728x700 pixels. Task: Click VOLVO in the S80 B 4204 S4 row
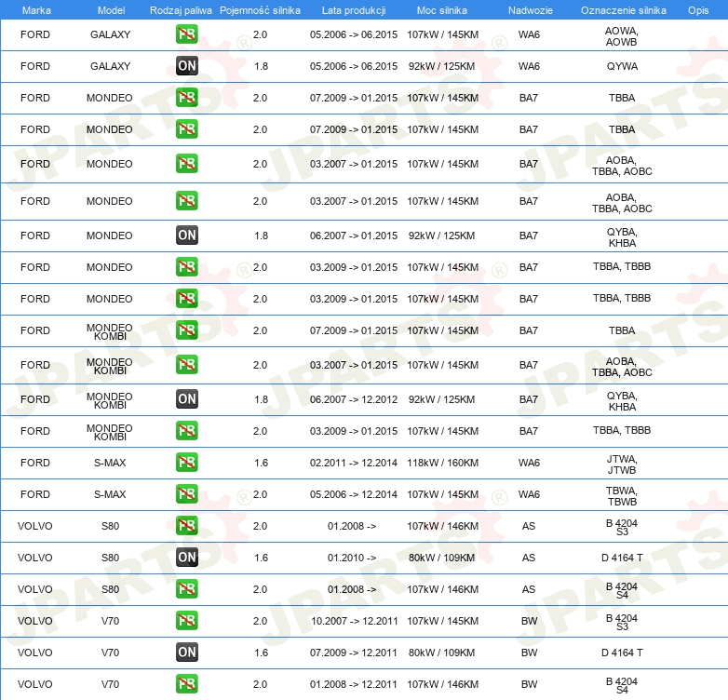click(34, 589)
